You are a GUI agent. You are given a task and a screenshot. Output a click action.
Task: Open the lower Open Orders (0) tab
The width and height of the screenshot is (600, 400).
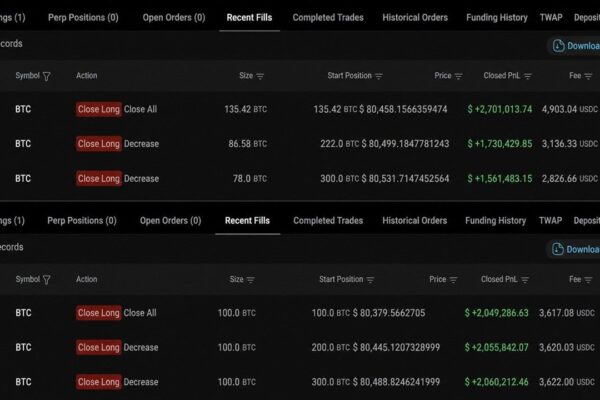tap(170, 221)
